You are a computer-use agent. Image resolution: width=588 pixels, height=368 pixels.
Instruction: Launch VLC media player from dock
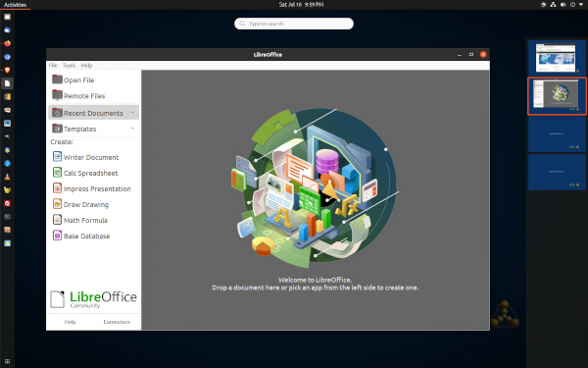(7, 177)
